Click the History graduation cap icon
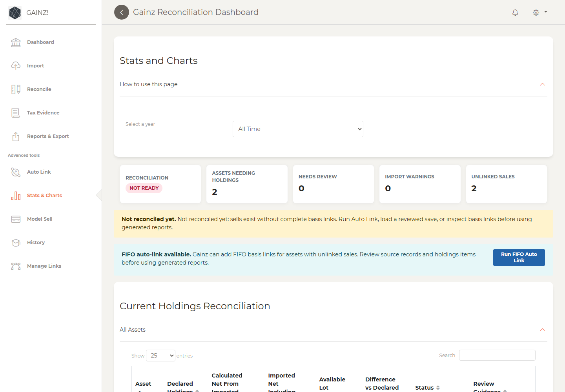This screenshot has height=392, width=565. point(16,243)
